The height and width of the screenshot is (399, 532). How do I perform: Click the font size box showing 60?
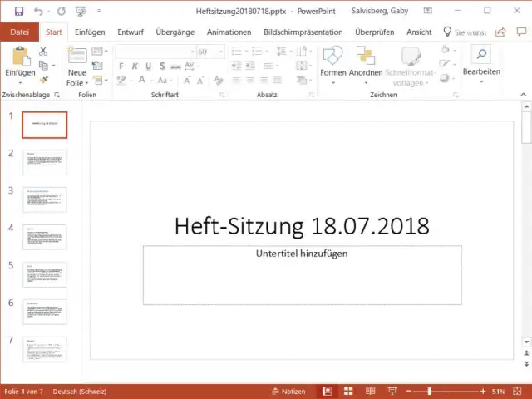(x=210, y=52)
